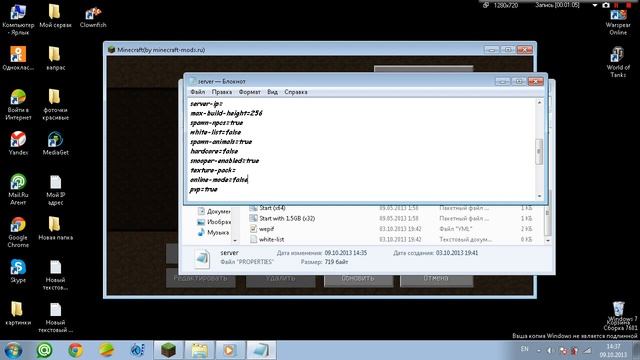This screenshot has height=360, width=640.
Task: Switch to Minecraft via taskbar grass-block icon
Action: point(168,350)
